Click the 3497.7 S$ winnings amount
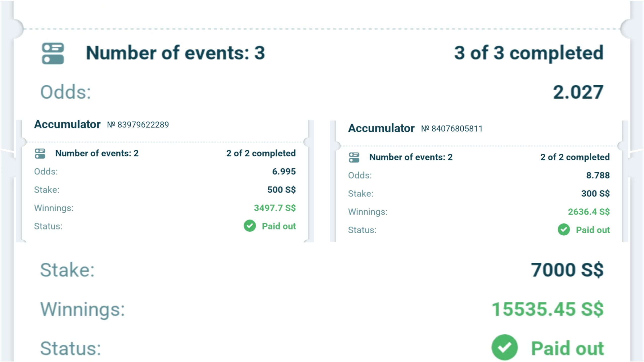 tap(275, 208)
